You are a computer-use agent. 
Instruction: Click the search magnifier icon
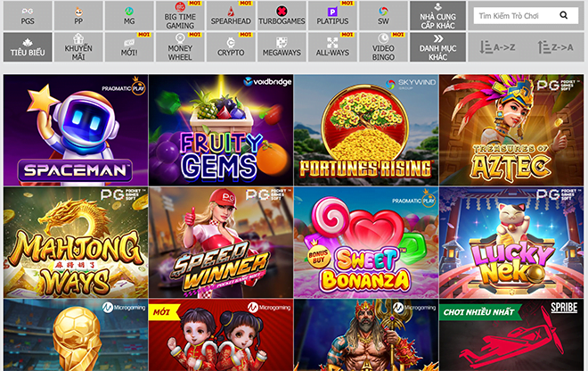tap(563, 15)
